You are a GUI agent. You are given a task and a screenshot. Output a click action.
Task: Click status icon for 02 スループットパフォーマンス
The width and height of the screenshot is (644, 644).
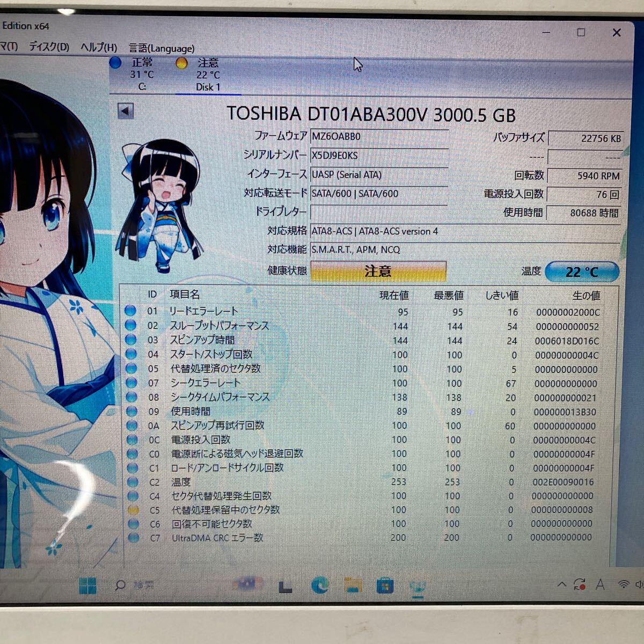pyautogui.click(x=130, y=325)
